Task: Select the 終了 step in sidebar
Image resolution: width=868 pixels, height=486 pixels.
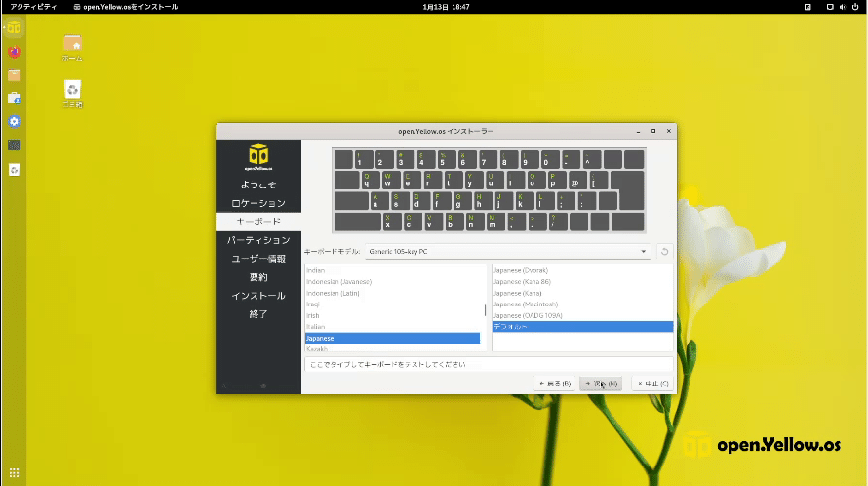Action: click(258, 314)
